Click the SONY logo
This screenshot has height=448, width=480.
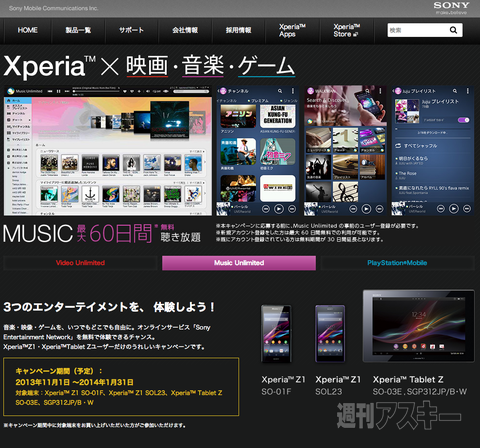tap(451, 5)
